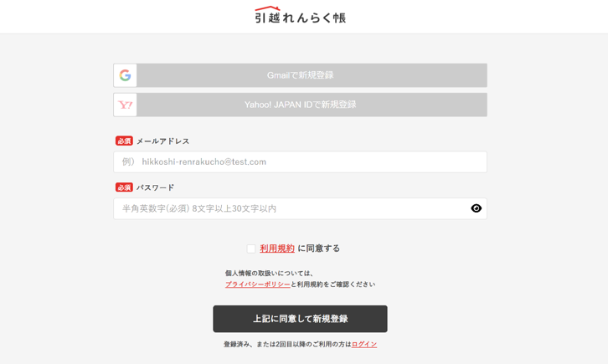Click the Google logo icon
Image resolution: width=608 pixels, height=364 pixels.
[126, 75]
